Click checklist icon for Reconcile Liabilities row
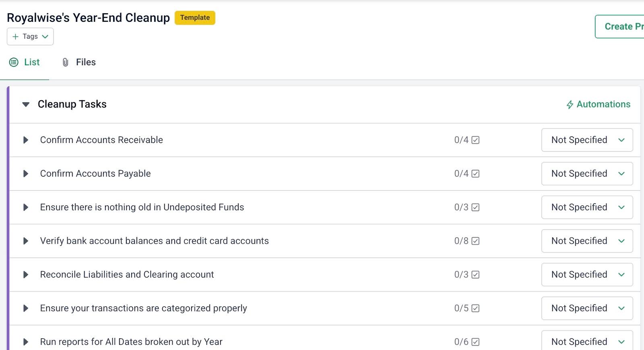 coord(475,275)
